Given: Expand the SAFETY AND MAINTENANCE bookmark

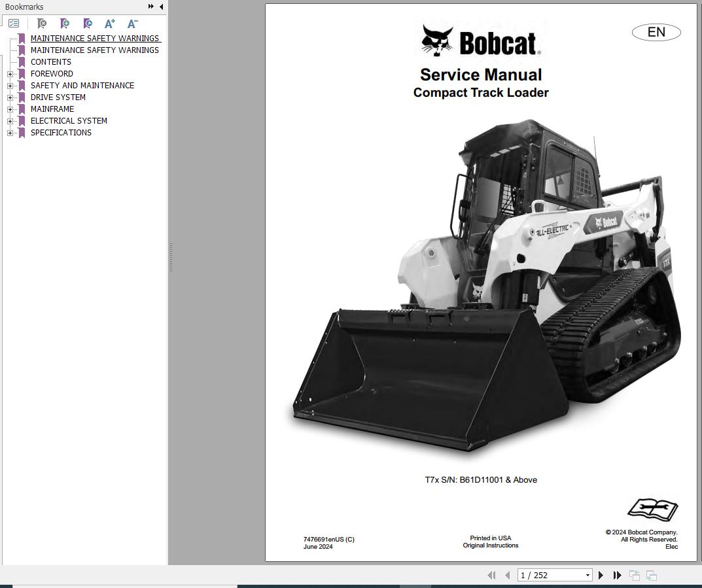Looking at the screenshot, I should pos(10,86).
